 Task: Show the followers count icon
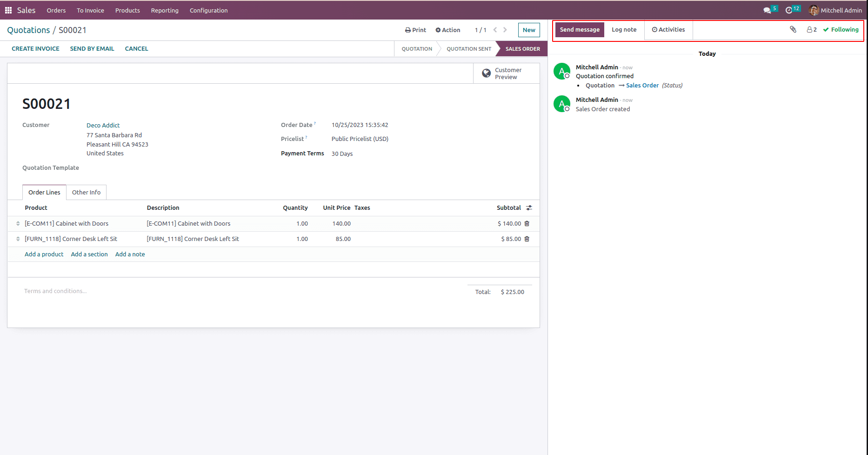(812, 30)
